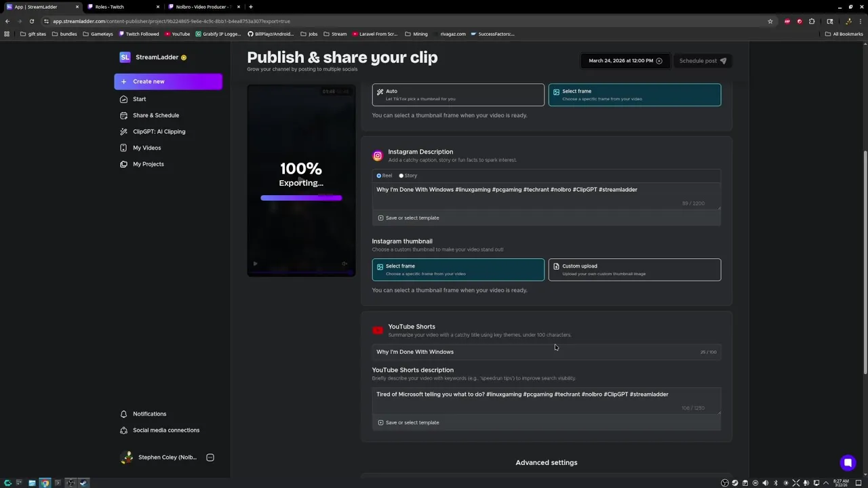Click the StreamLadder logo
The height and width of the screenshot is (488, 868).
click(x=125, y=57)
